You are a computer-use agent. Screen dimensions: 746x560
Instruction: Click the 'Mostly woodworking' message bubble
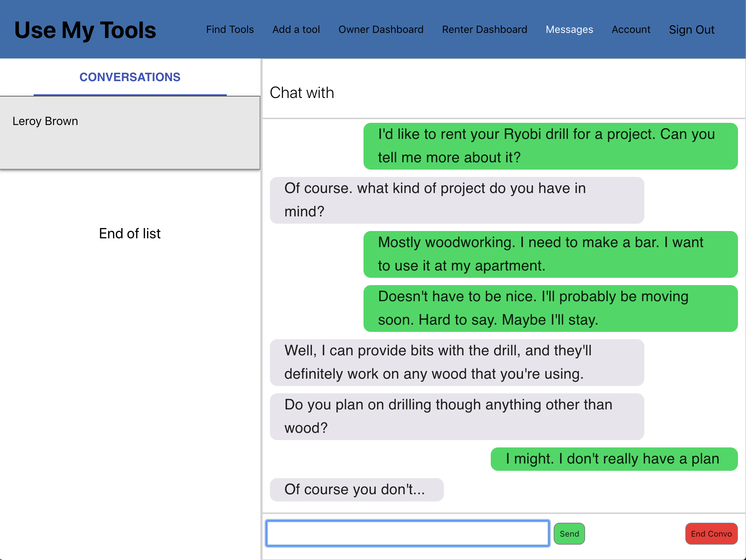pos(550,254)
